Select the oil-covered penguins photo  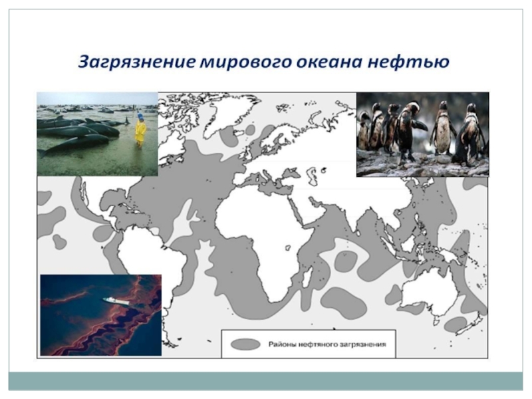click(423, 134)
